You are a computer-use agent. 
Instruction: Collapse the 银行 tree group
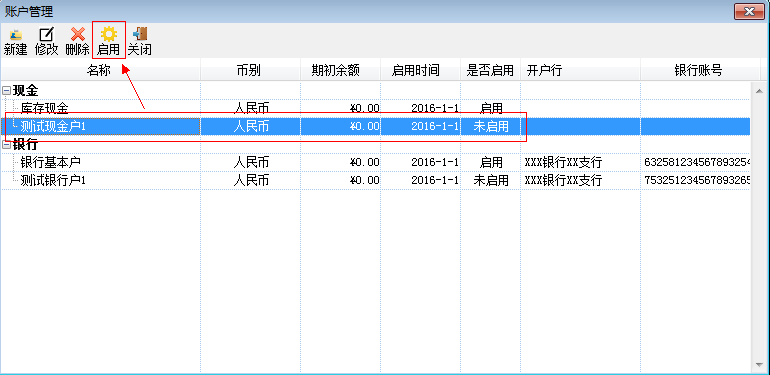click(x=6, y=145)
